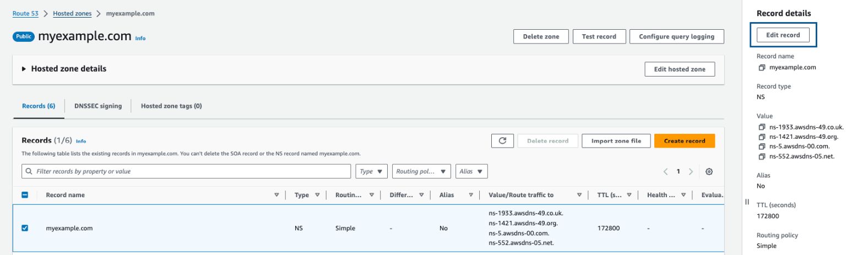
Task: Switch to DNSSEC signing tab
Action: coord(98,106)
